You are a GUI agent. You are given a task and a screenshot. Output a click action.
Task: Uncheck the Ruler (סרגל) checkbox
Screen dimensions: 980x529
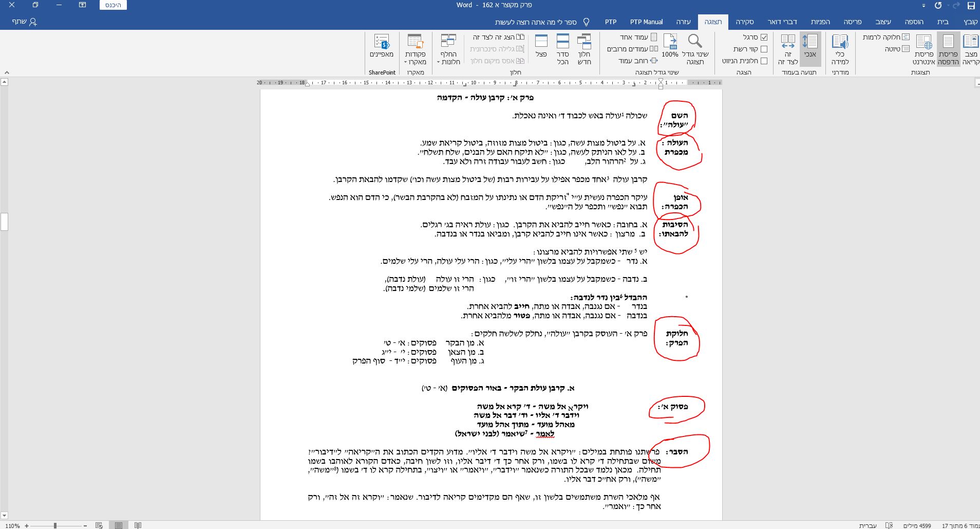[x=764, y=37]
